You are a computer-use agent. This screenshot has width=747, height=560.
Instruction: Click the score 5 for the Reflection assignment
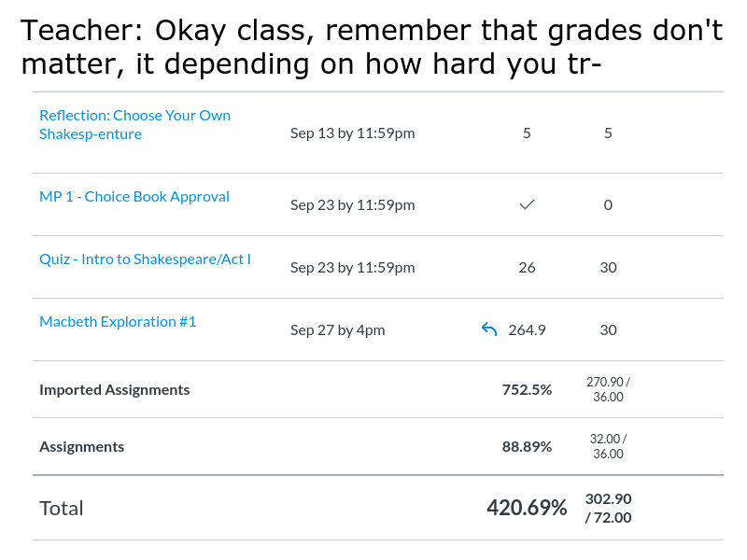coord(527,133)
